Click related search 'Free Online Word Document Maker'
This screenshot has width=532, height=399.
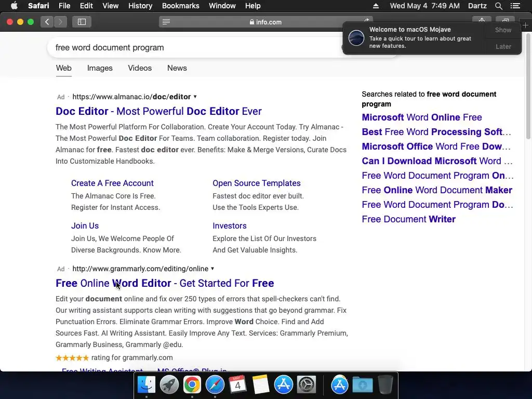(437, 190)
